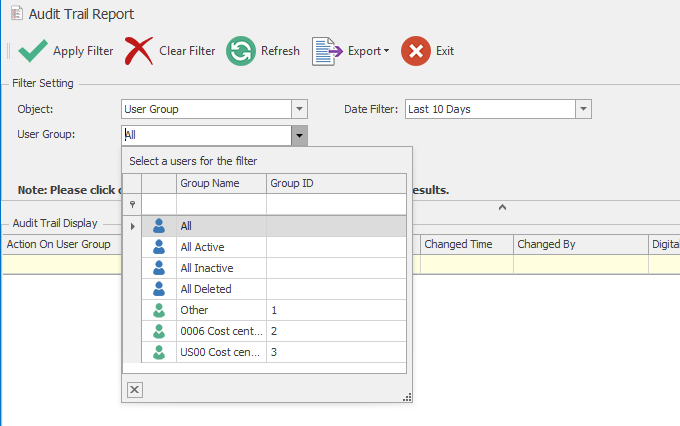This screenshot has height=426, width=680.
Task: Pick the 0006 Cost center group
Action: 220,331
